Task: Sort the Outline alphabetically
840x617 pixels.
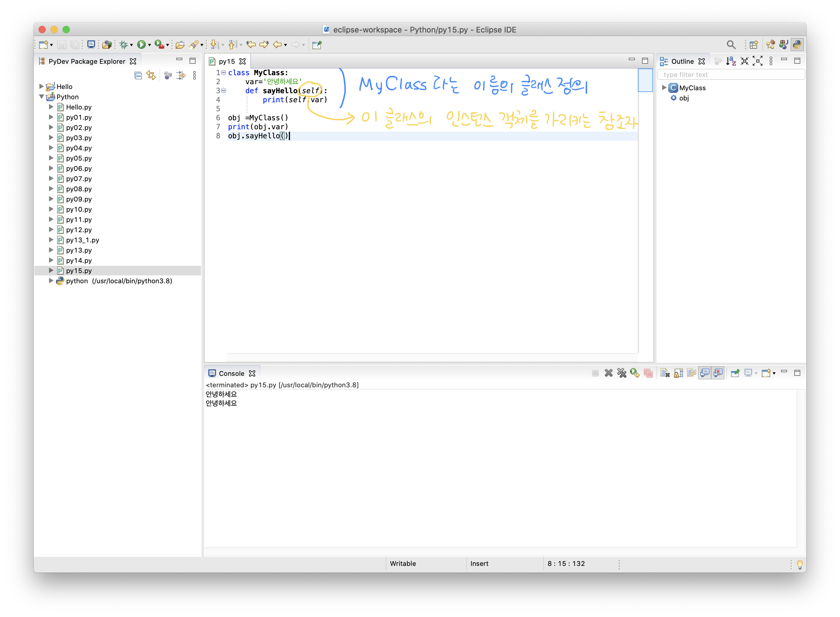Action: pyautogui.click(x=731, y=61)
